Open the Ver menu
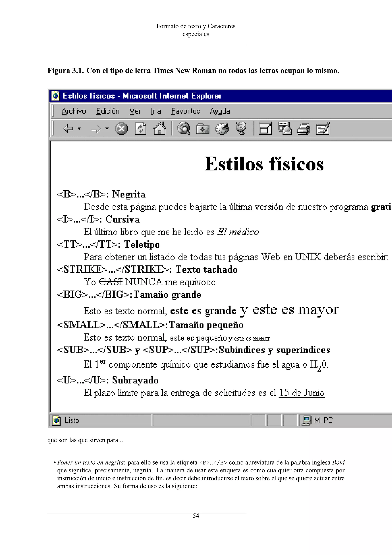 (135, 111)
